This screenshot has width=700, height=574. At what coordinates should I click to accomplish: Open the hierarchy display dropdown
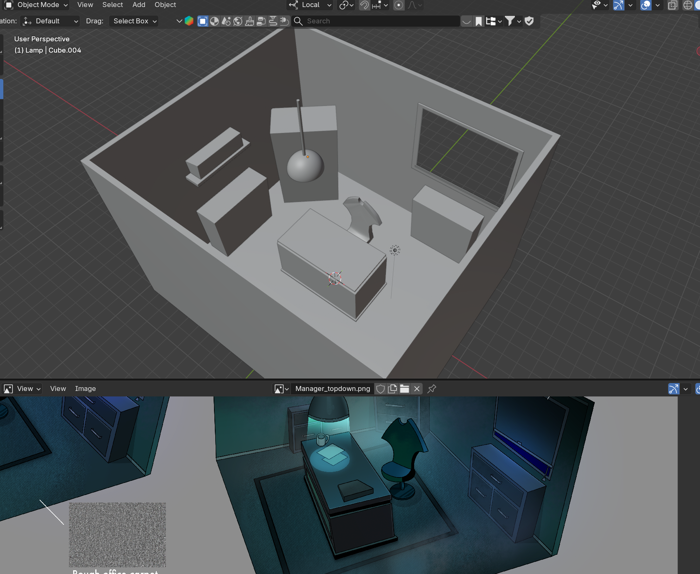tap(494, 21)
